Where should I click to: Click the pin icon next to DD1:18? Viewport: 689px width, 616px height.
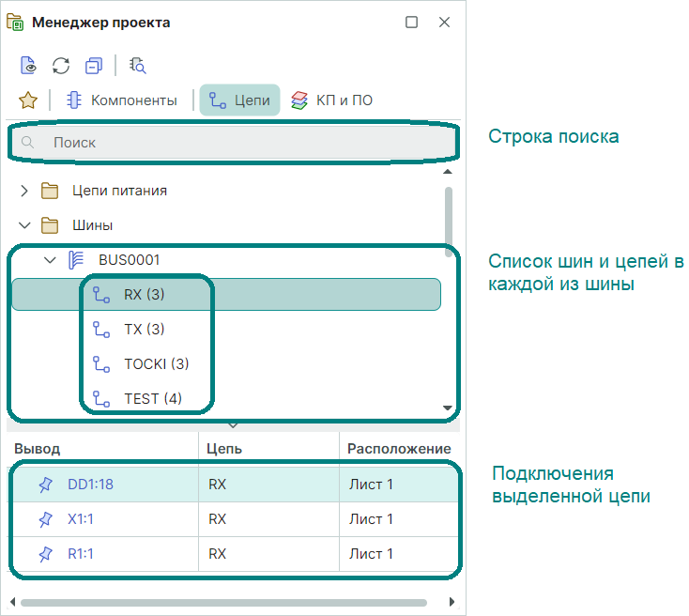[x=45, y=485]
